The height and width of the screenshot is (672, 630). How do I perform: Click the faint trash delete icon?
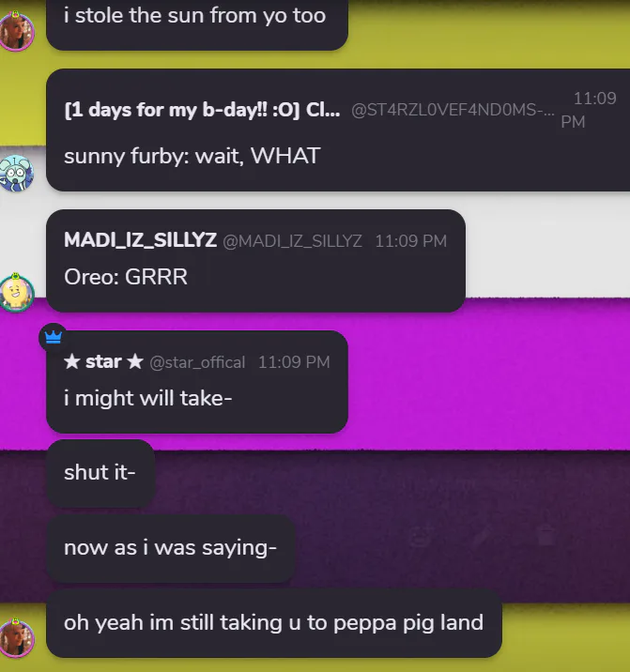545,535
